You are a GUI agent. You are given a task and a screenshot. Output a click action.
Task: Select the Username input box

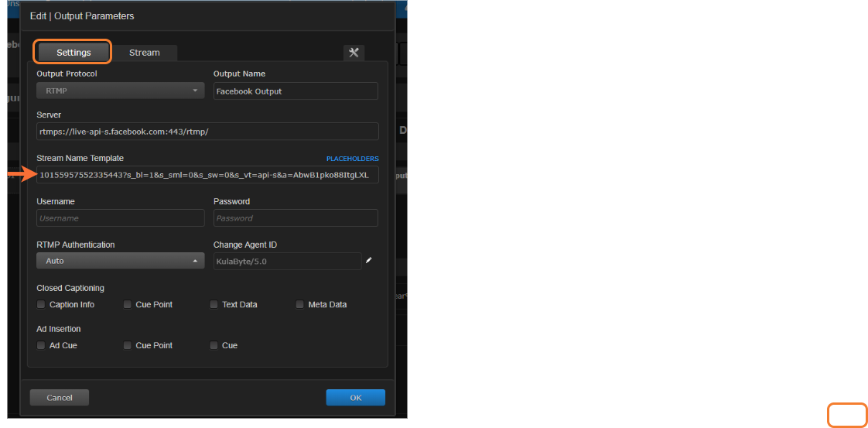(x=120, y=218)
